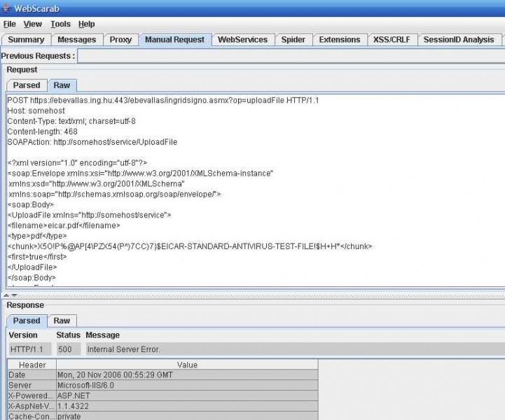
Task: Switch the Request pane to Parsed view
Action: pos(27,85)
